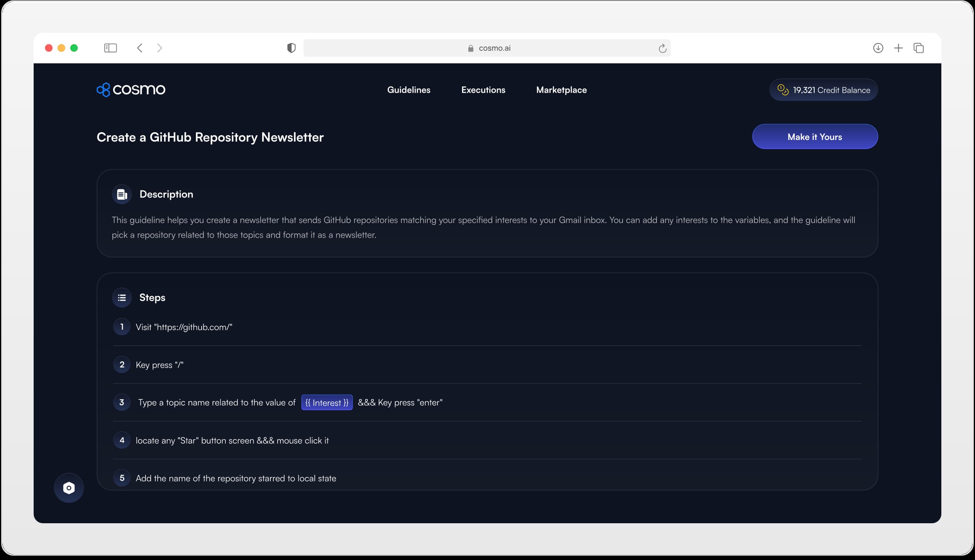Image resolution: width=975 pixels, height=560 pixels.
Task: Reload the page with the refresh icon
Action: (x=662, y=48)
